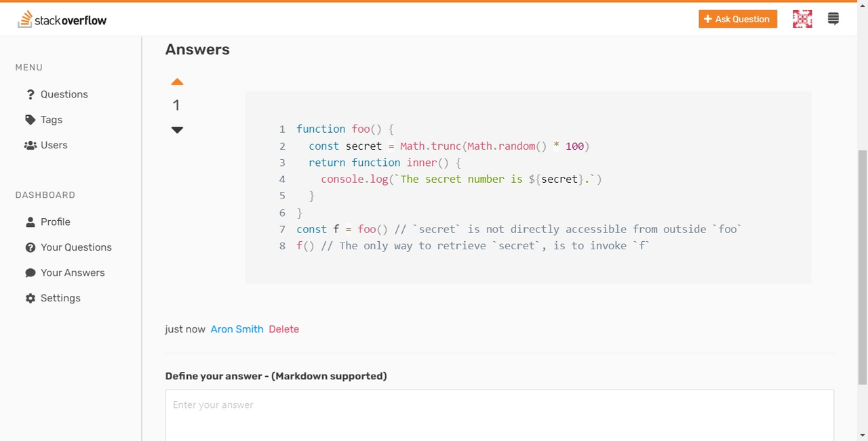Screen dimensions: 868x441
Task: Click the Profile person icon
Action: pos(31,222)
